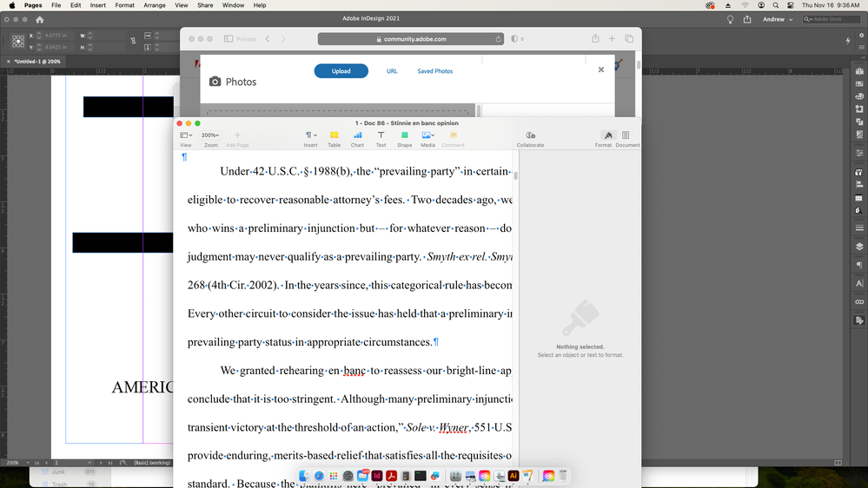Open InDesign zoom level dropdown at bottom-left

coord(27,463)
